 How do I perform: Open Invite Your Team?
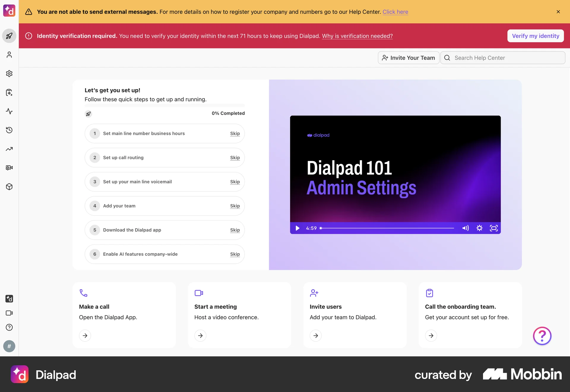pyautogui.click(x=408, y=58)
